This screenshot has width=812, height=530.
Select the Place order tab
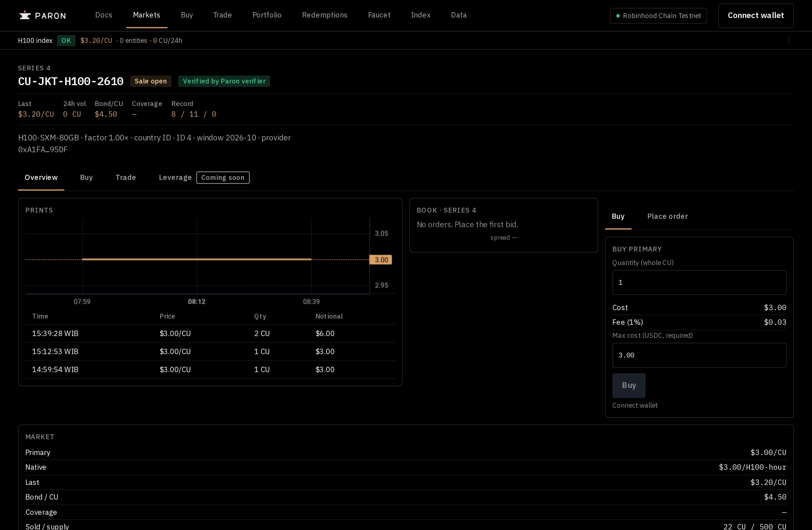tap(668, 216)
